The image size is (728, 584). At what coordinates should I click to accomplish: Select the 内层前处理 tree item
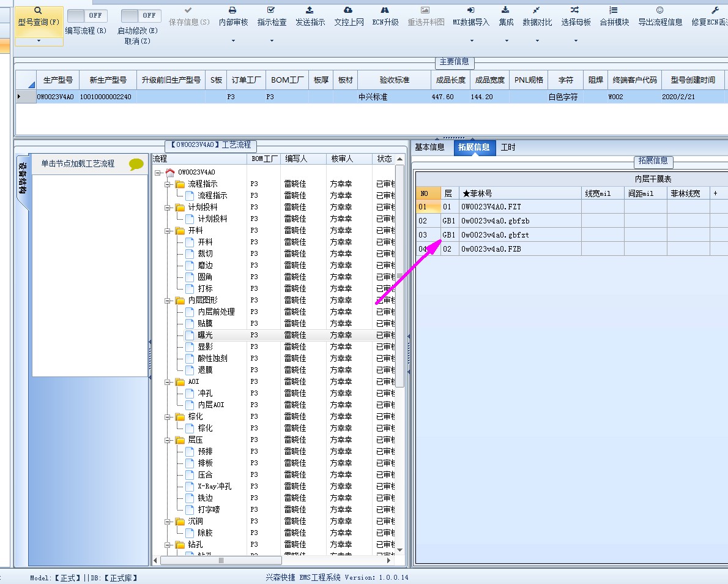click(x=217, y=312)
